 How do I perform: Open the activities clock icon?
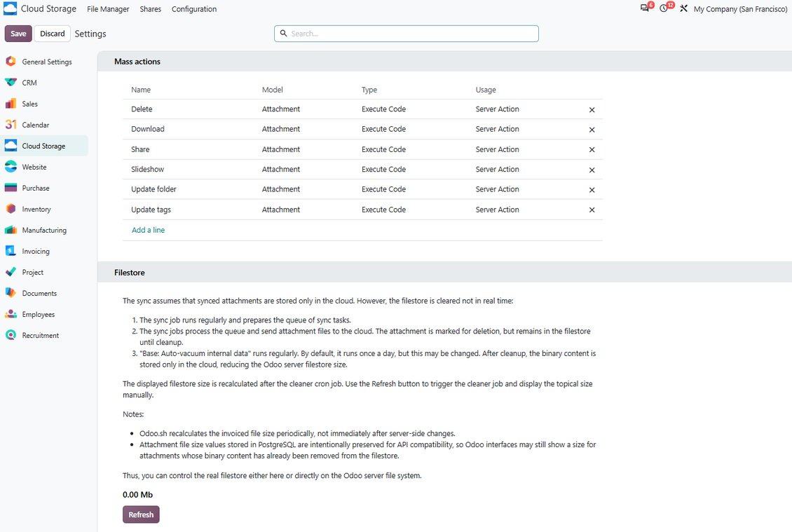(664, 8)
